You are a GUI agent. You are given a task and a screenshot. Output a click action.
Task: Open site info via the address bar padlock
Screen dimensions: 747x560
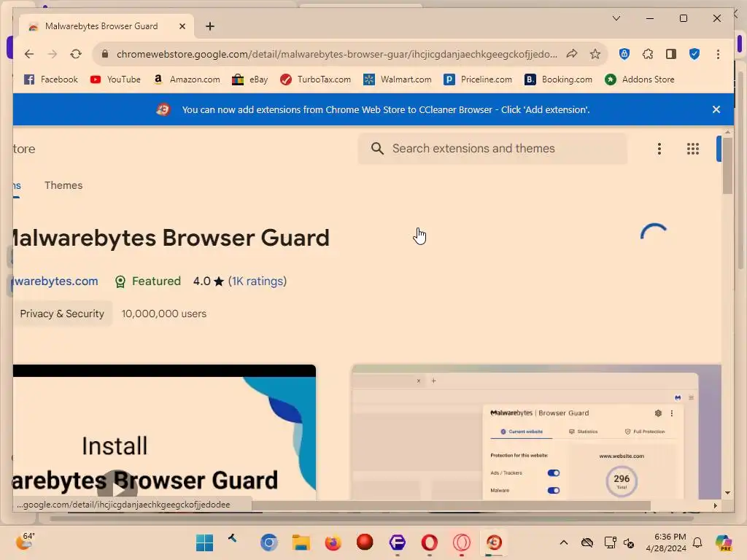pyautogui.click(x=105, y=54)
